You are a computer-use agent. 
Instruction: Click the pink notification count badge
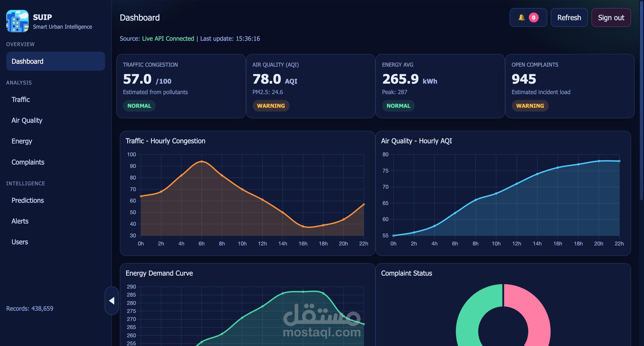(534, 17)
